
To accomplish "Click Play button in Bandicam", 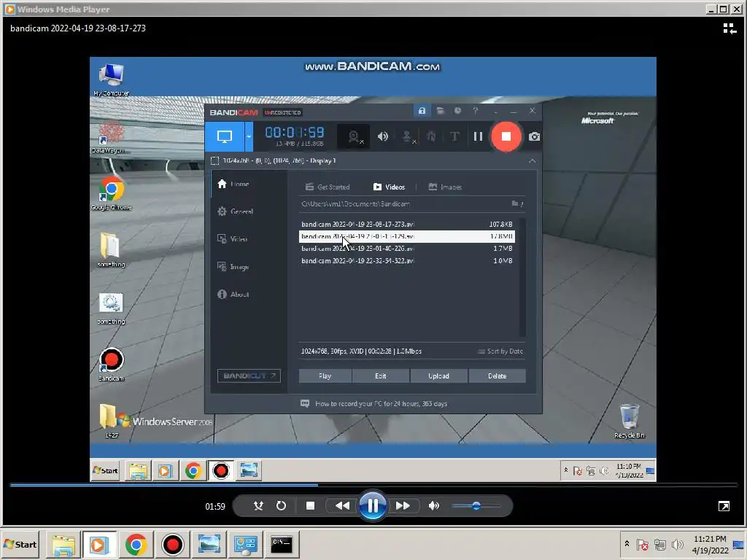I will (325, 376).
